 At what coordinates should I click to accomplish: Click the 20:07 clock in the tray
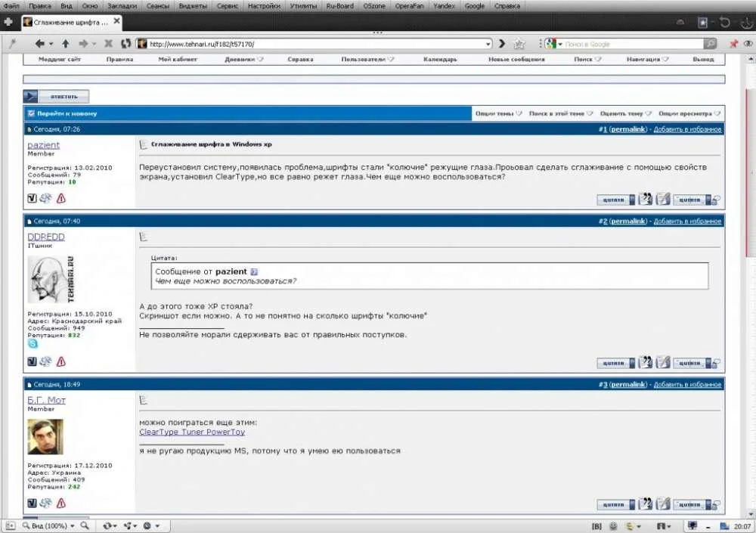coord(742,526)
